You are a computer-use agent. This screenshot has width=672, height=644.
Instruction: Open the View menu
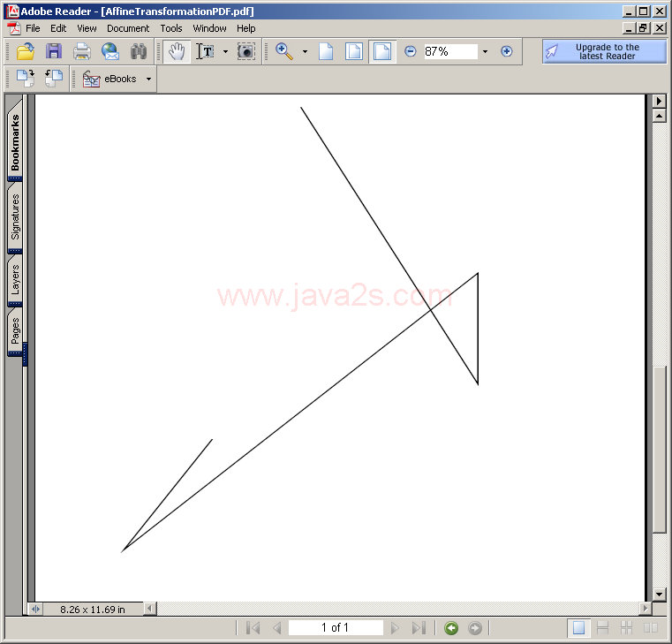tap(87, 28)
